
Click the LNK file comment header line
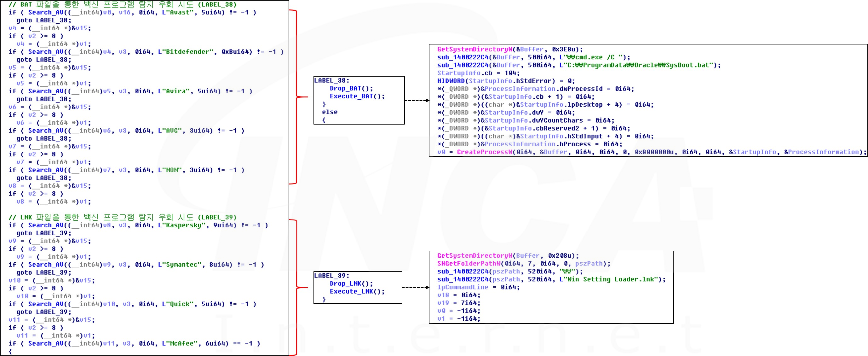point(122,218)
